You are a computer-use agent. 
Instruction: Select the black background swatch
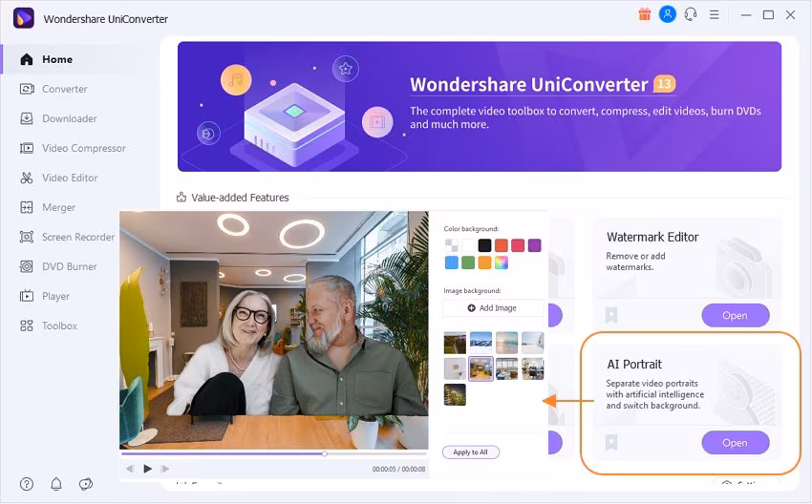(484, 245)
